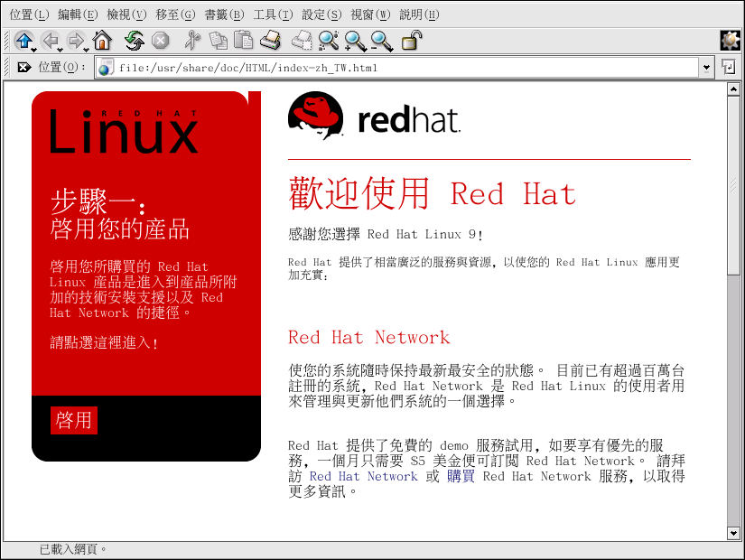Viewport: 745px width, 560px height.
Task: Expand the location URL history dropdown
Action: 706,68
